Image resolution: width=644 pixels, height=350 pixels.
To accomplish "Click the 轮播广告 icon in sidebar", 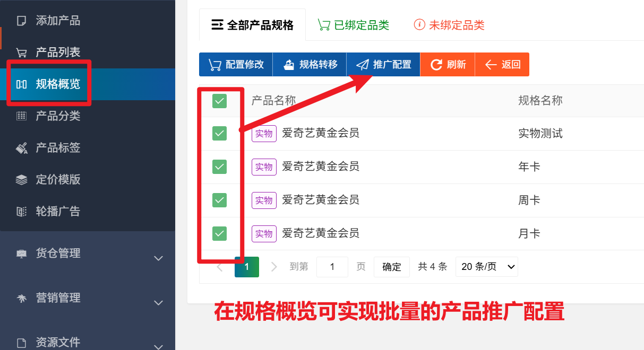I will [21, 212].
